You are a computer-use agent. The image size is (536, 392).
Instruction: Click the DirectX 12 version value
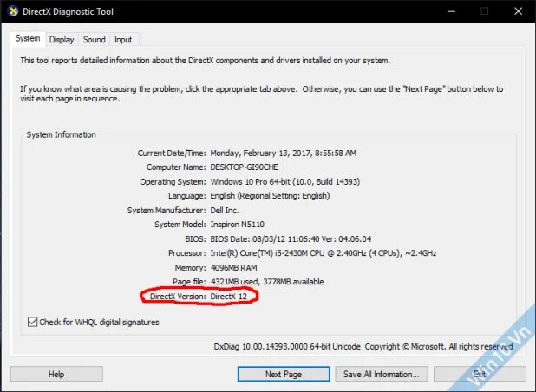tap(228, 297)
